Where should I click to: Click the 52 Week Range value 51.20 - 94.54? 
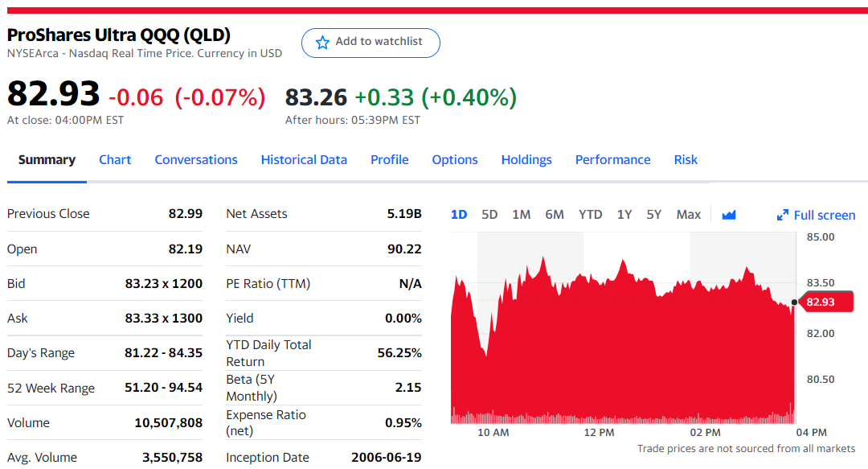pos(163,388)
